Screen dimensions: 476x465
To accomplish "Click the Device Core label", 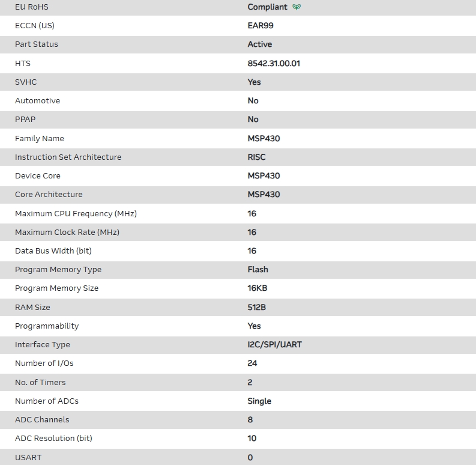I will (x=37, y=176).
